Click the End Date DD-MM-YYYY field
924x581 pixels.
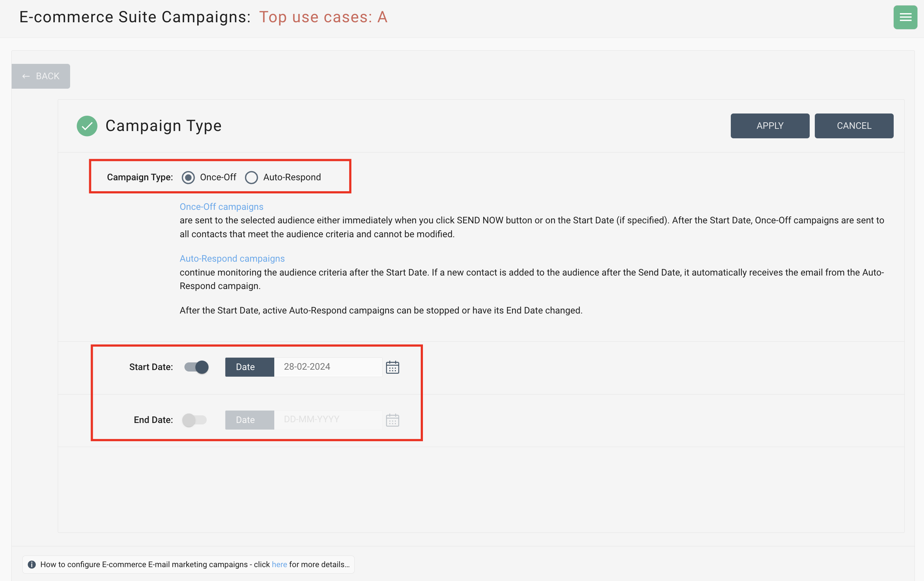[328, 420]
